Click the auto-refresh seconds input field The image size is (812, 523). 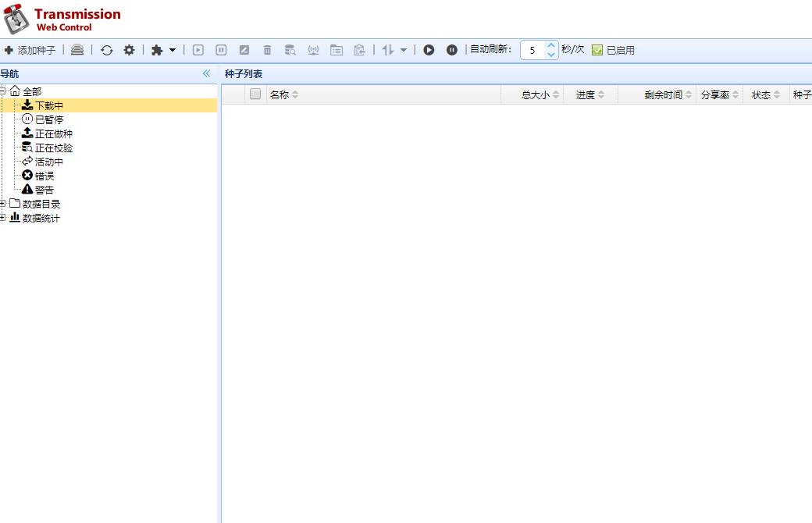[532, 50]
